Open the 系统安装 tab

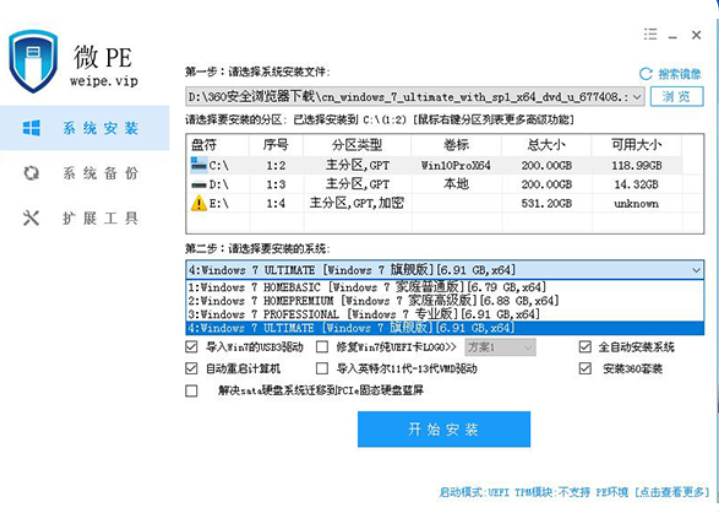(84, 128)
